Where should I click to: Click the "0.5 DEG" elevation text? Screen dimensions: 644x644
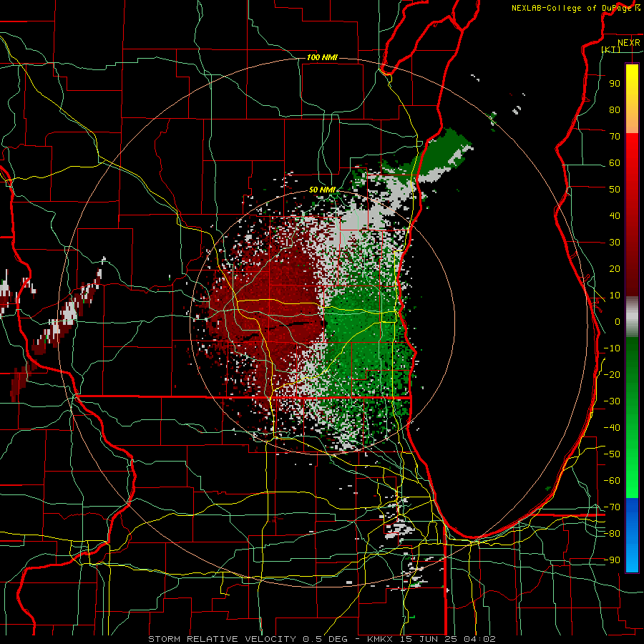(x=325, y=639)
